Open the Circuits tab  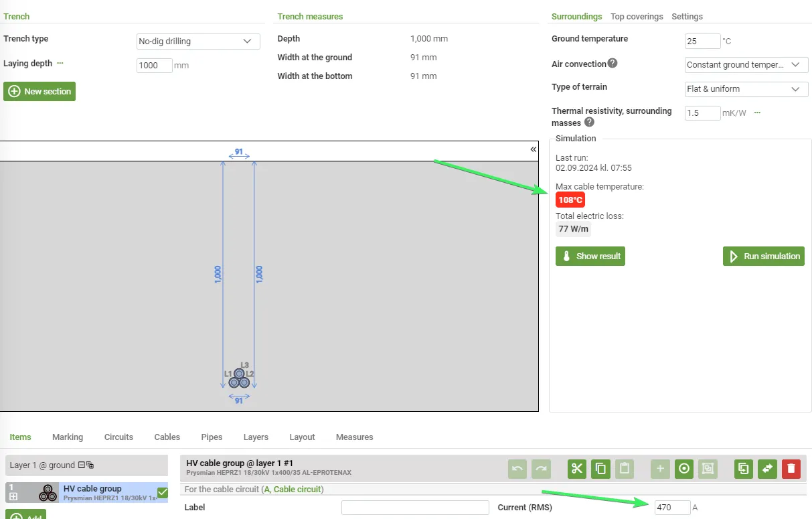[118, 437]
